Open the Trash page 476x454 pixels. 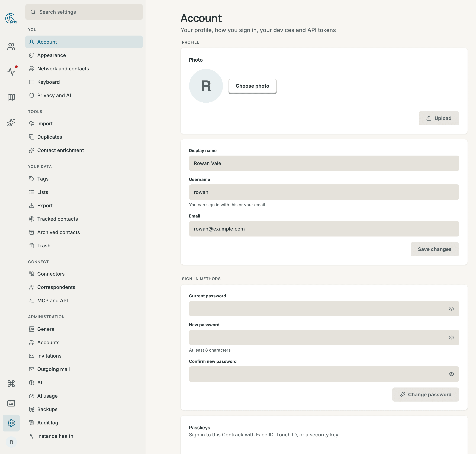tap(84, 246)
